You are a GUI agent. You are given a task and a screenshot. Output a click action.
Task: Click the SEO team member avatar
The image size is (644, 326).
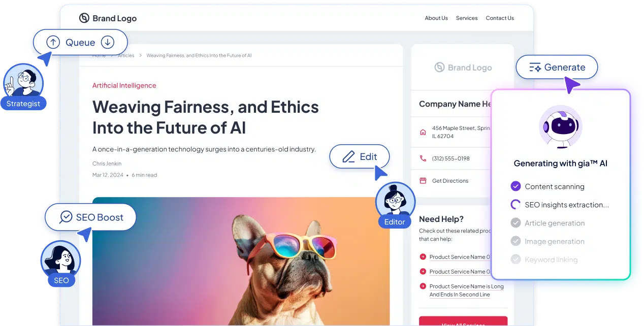point(60,259)
